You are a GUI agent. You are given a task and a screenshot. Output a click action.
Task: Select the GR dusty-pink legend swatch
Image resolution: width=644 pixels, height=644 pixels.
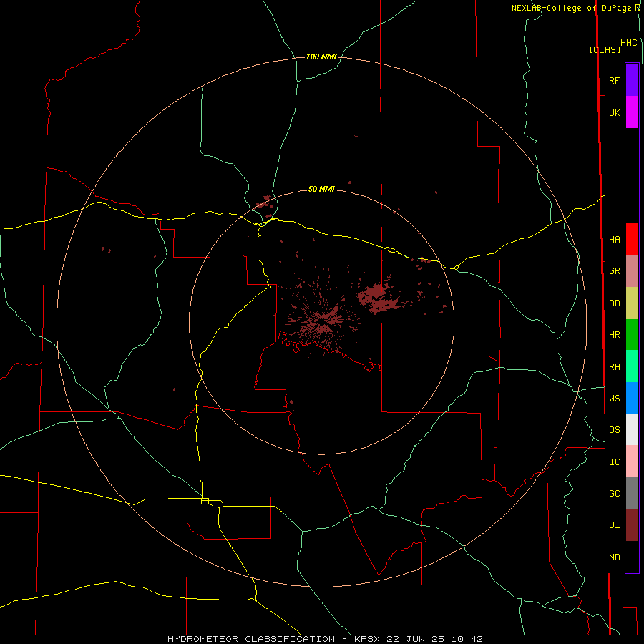[632, 270]
